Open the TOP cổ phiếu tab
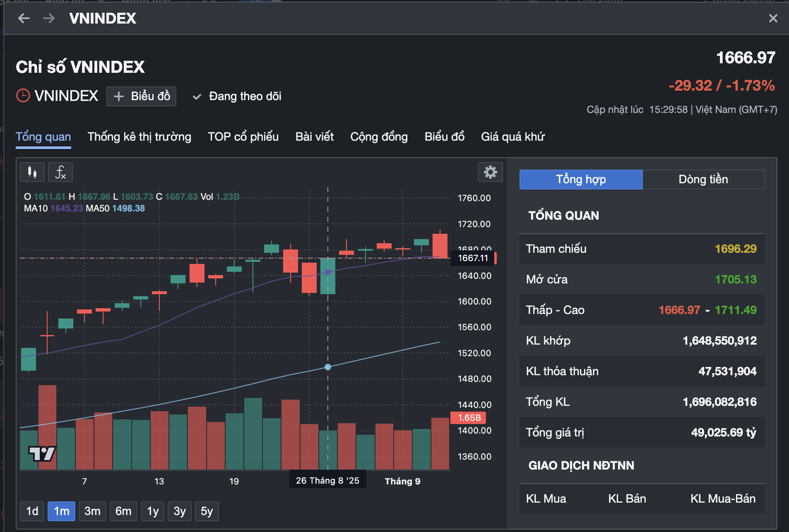The height and width of the screenshot is (532, 789). click(x=243, y=137)
